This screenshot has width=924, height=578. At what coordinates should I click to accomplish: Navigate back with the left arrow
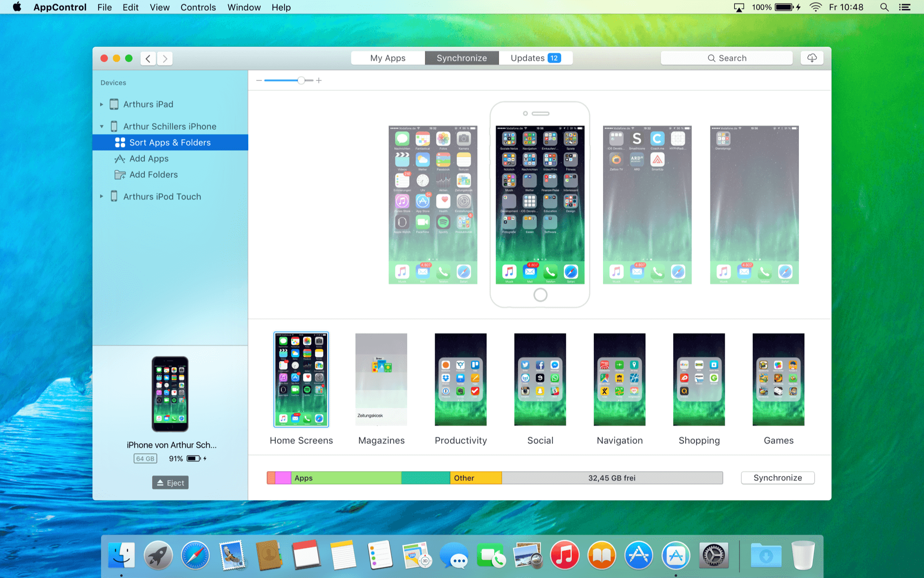pyautogui.click(x=148, y=59)
